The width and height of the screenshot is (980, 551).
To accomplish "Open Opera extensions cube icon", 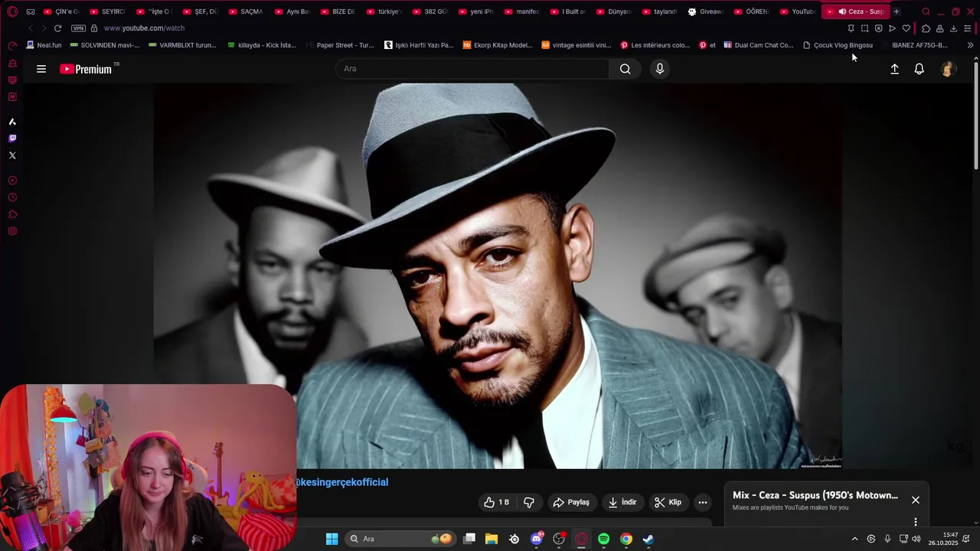I will (x=926, y=28).
